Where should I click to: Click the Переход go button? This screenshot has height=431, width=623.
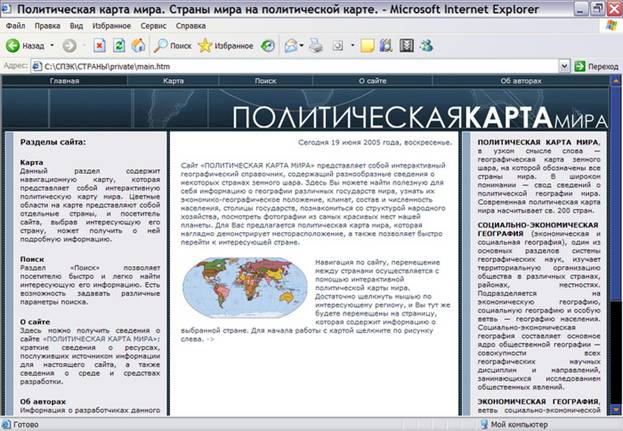tap(596, 66)
